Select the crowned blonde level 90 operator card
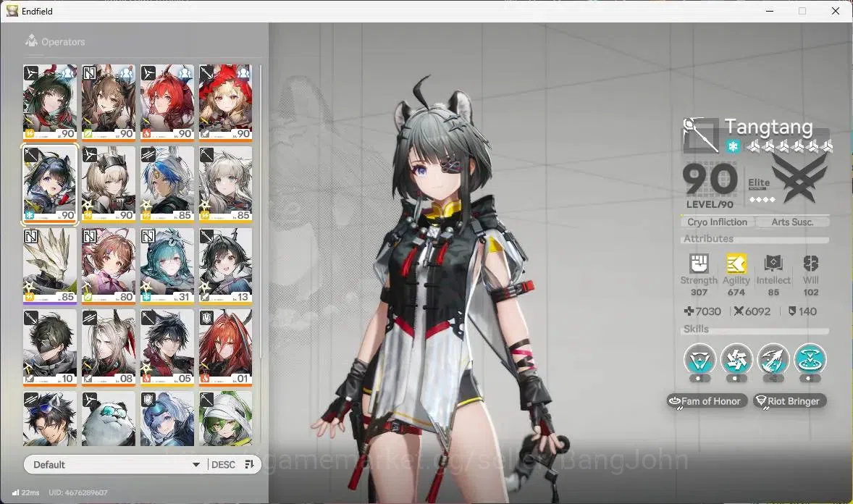Image resolution: width=853 pixels, height=504 pixels. tap(109, 184)
